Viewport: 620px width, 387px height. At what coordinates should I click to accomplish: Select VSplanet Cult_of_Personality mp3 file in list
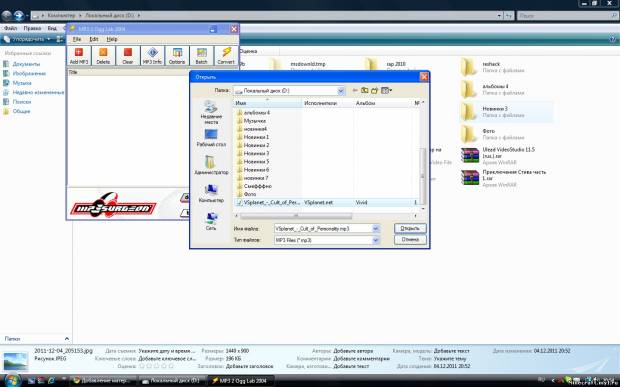pyautogui.click(x=326, y=202)
